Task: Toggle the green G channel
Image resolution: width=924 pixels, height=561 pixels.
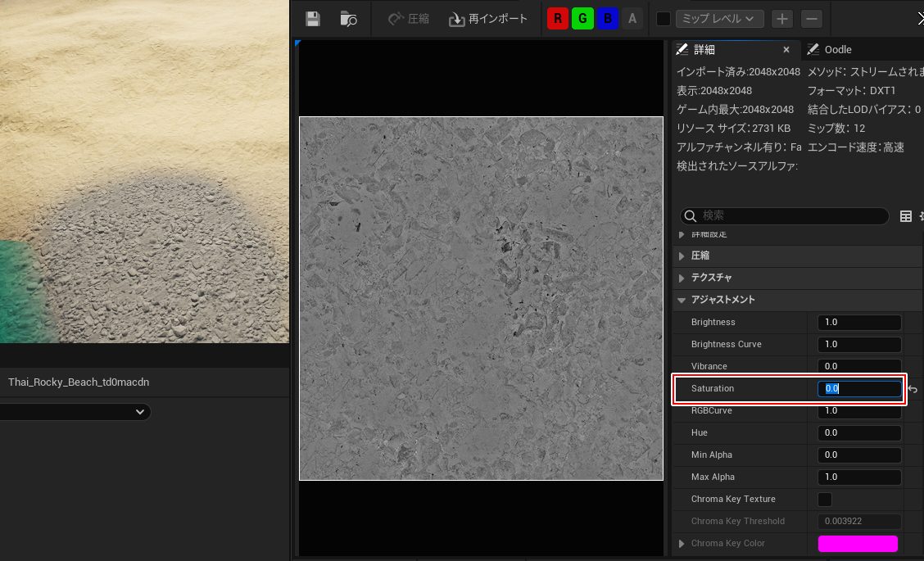Action: click(582, 19)
